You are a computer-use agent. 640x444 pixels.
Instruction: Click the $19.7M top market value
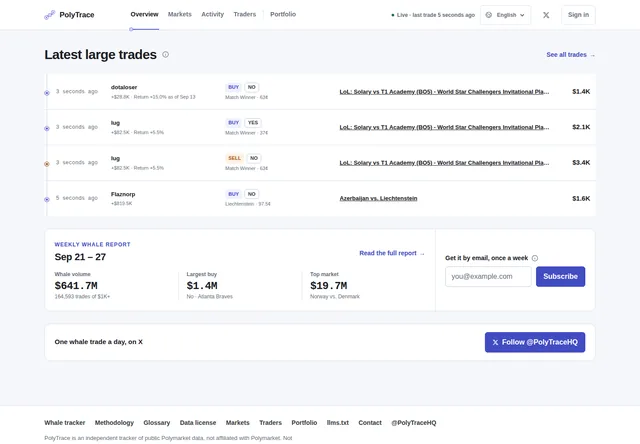click(329, 286)
